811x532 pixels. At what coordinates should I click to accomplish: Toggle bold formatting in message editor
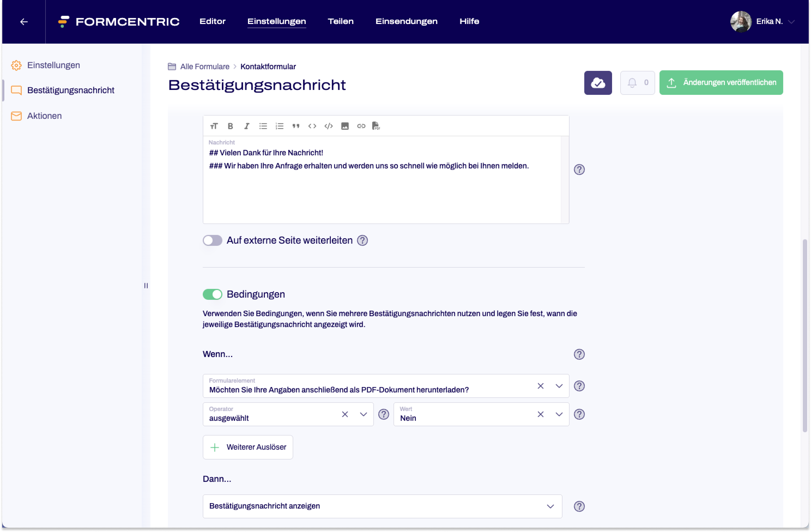point(230,126)
